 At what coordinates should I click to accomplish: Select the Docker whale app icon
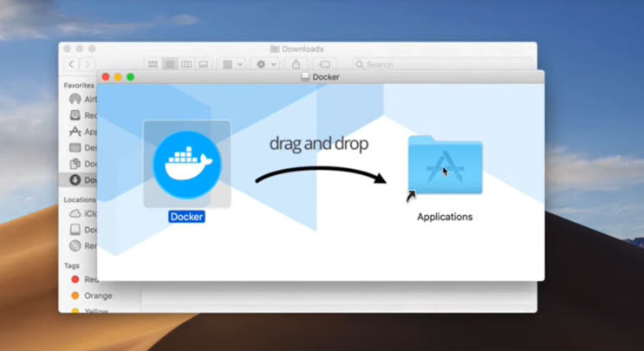[x=186, y=164]
